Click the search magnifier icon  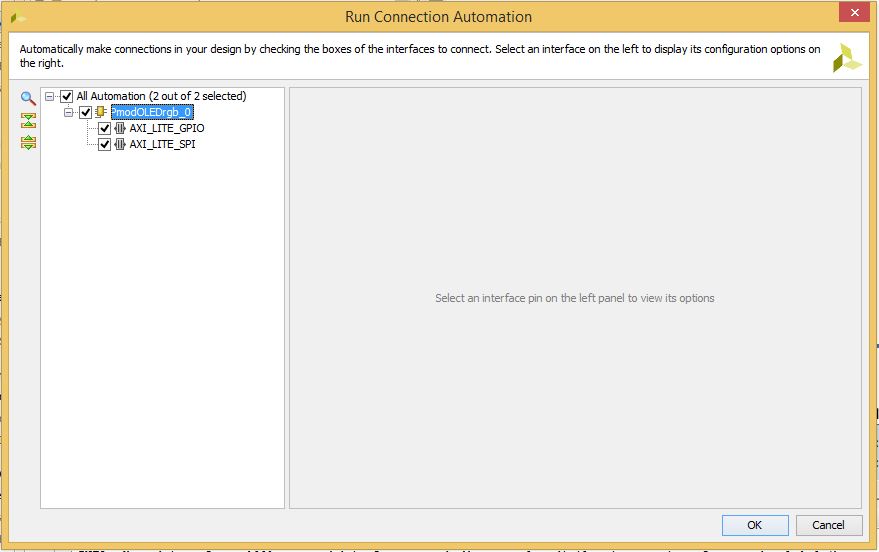(x=28, y=99)
